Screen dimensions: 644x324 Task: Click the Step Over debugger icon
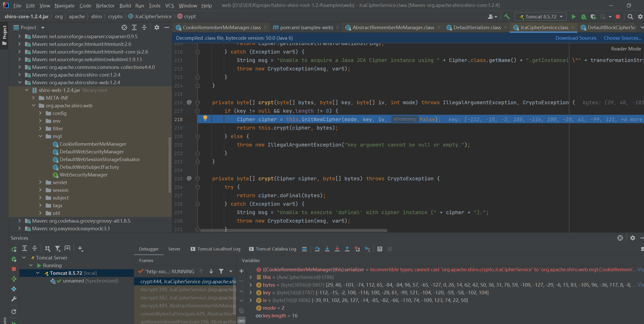[317, 249]
